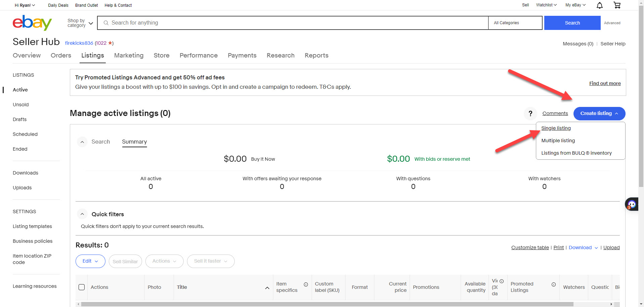
Task: Open the notifications bell
Action: [x=600, y=5]
